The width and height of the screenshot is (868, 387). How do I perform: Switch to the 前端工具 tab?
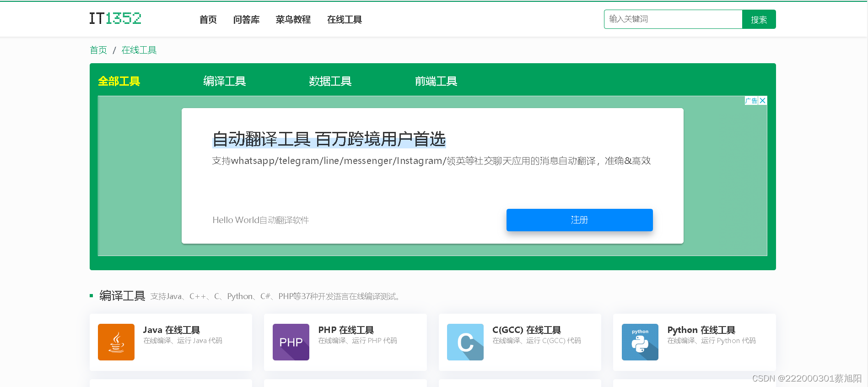[436, 81]
